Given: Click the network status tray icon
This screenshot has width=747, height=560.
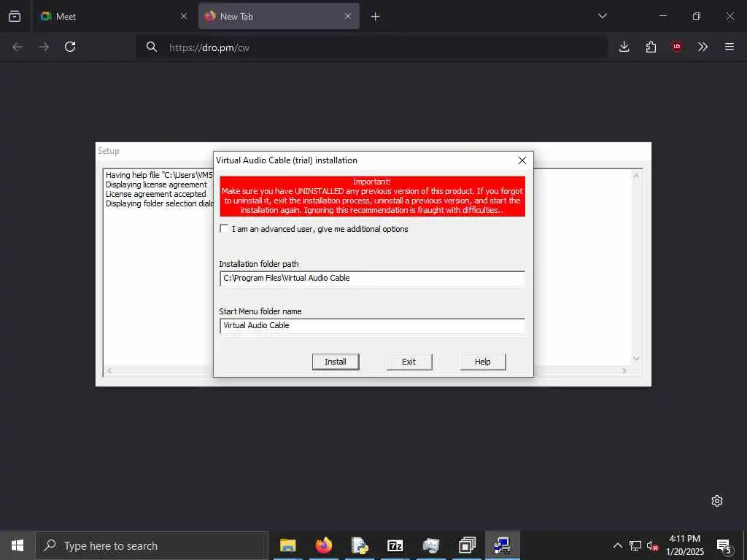Looking at the screenshot, I should pyautogui.click(x=635, y=545).
